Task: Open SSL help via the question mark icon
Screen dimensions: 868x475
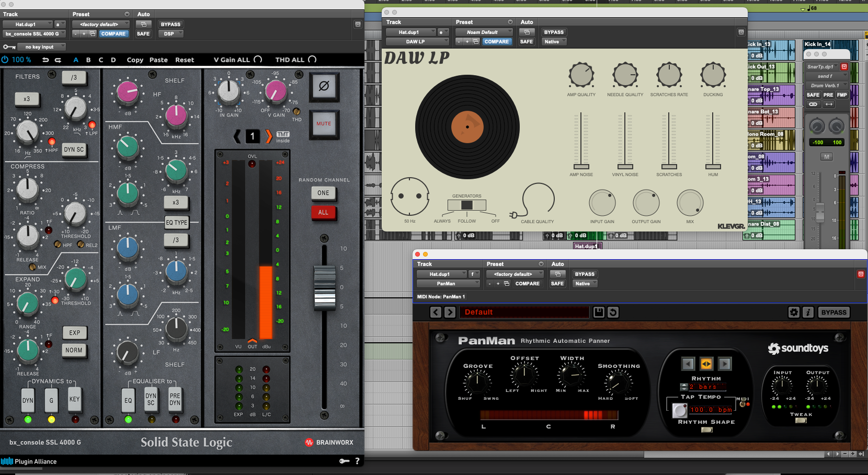Action: 357,461
